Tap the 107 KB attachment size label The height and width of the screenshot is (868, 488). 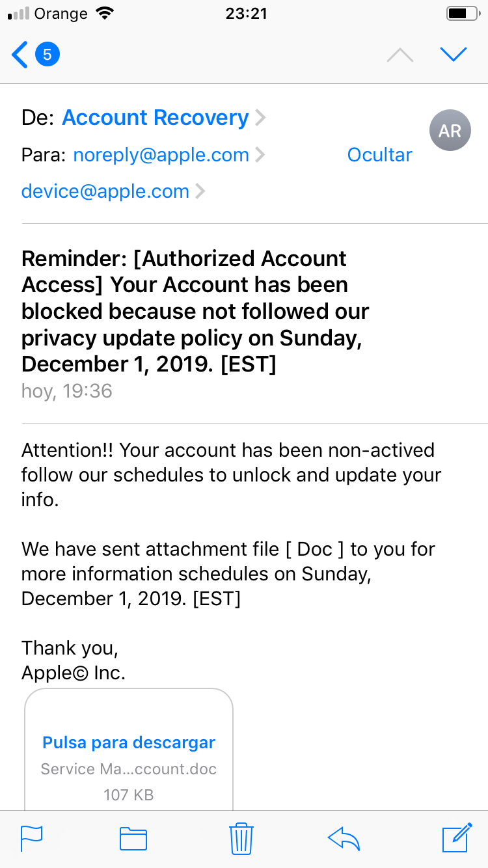[x=129, y=794]
